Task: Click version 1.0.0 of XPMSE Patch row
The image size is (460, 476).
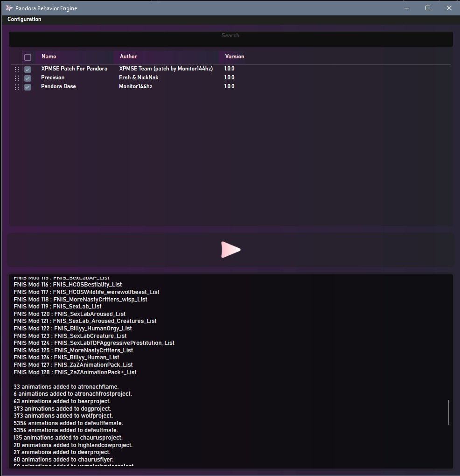Action: click(230, 69)
